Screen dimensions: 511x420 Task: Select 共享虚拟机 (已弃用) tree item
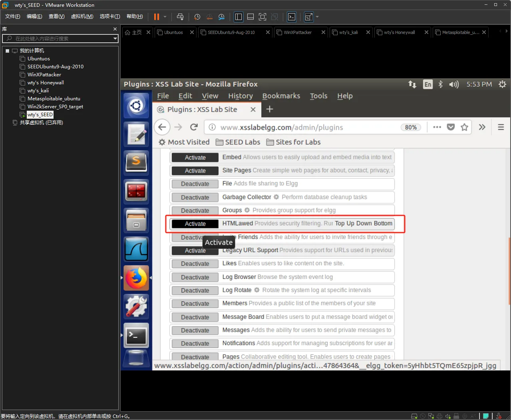point(41,123)
